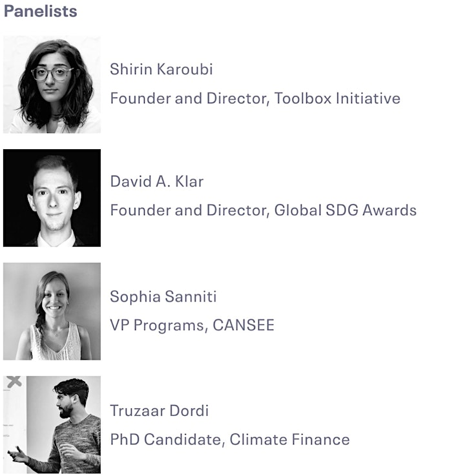
Task: Select the name David A. Klar
Action: [x=157, y=181]
